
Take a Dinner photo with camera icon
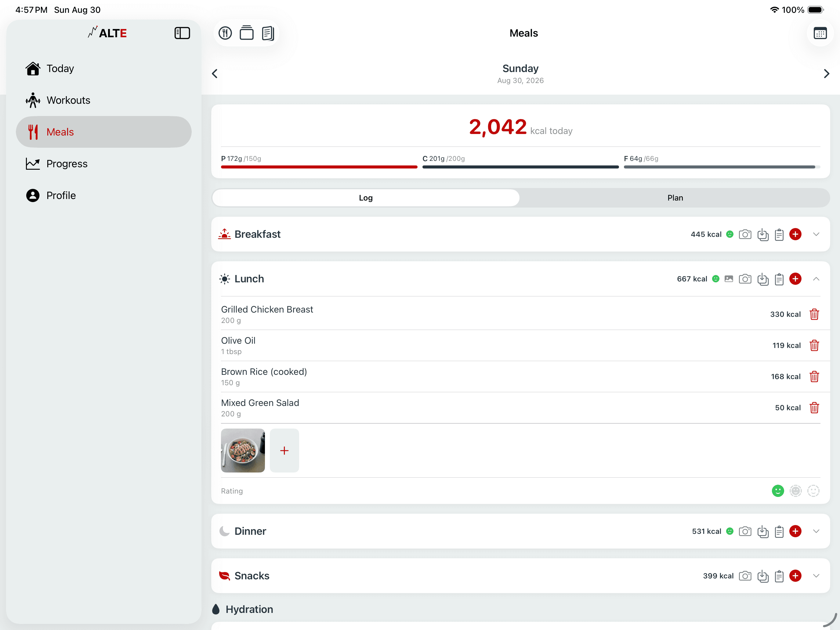tap(745, 531)
